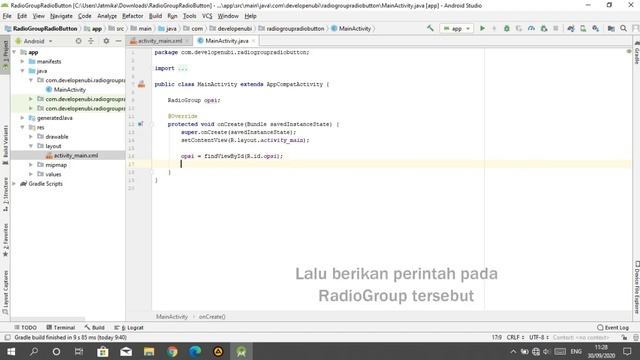The image size is (640, 360).
Task: Open Windows Start menu
Action: click(11, 351)
